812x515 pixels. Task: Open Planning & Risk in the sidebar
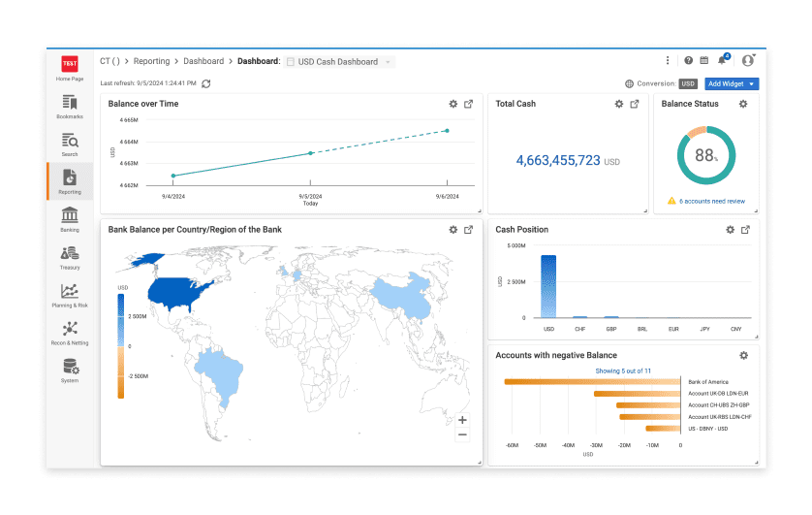pos(70,295)
